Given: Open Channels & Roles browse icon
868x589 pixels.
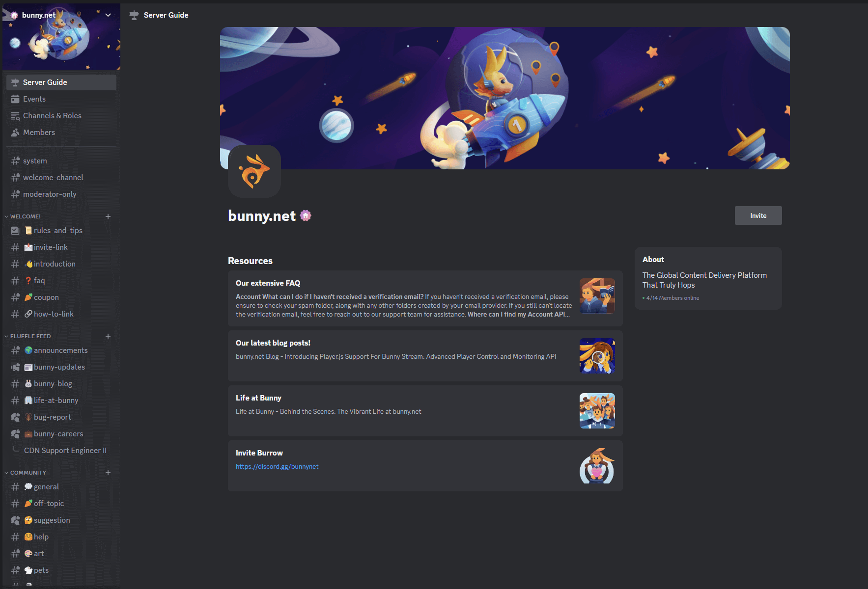Looking at the screenshot, I should (x=15, y=116).
